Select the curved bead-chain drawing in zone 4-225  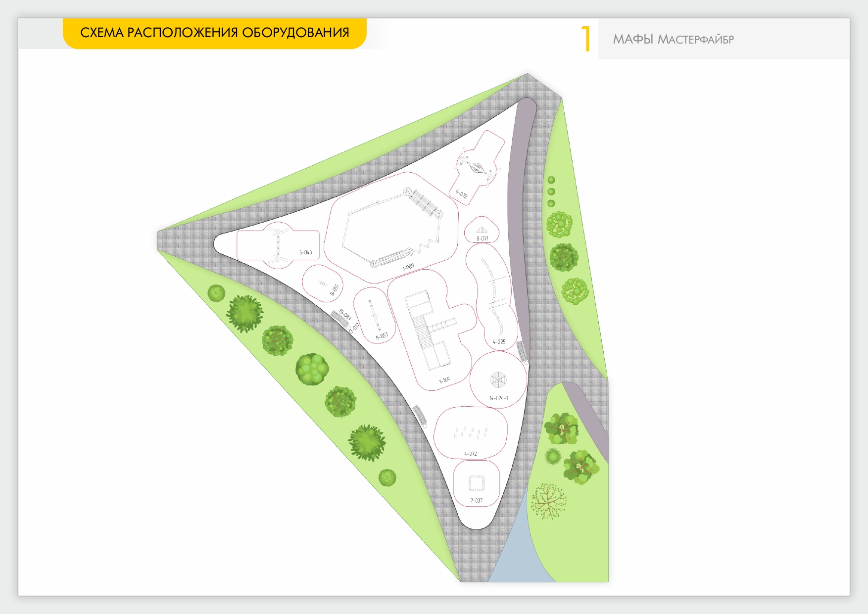tap(493, 296)
